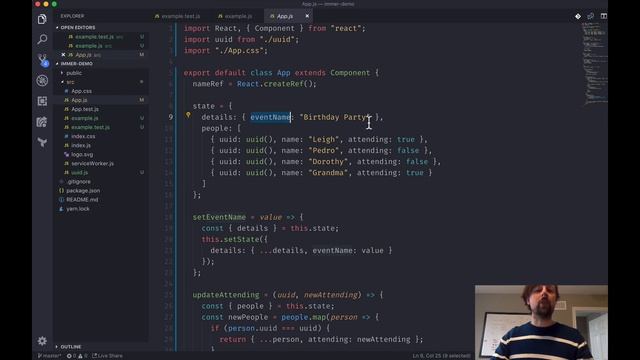Click the webcam video overlay thumbnail
Screen dimensions: 640x360
pos(541,322)
